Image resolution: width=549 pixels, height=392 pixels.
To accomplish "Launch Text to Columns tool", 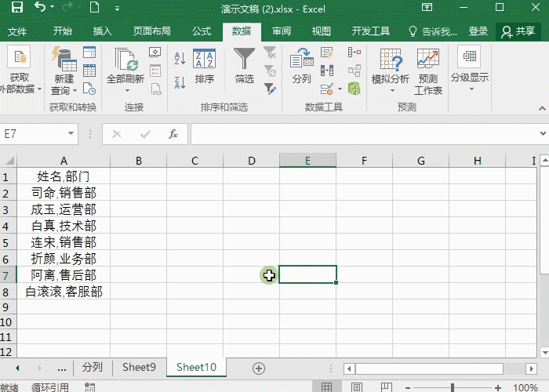I will click(301, 66).
